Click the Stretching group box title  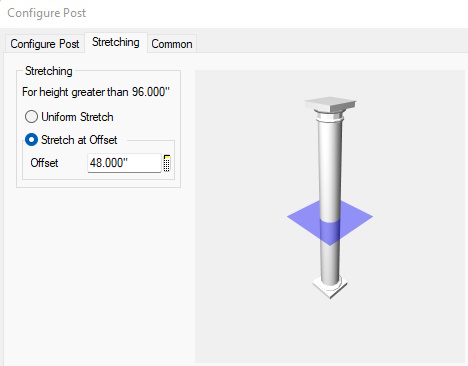click(x=49, y=71)
